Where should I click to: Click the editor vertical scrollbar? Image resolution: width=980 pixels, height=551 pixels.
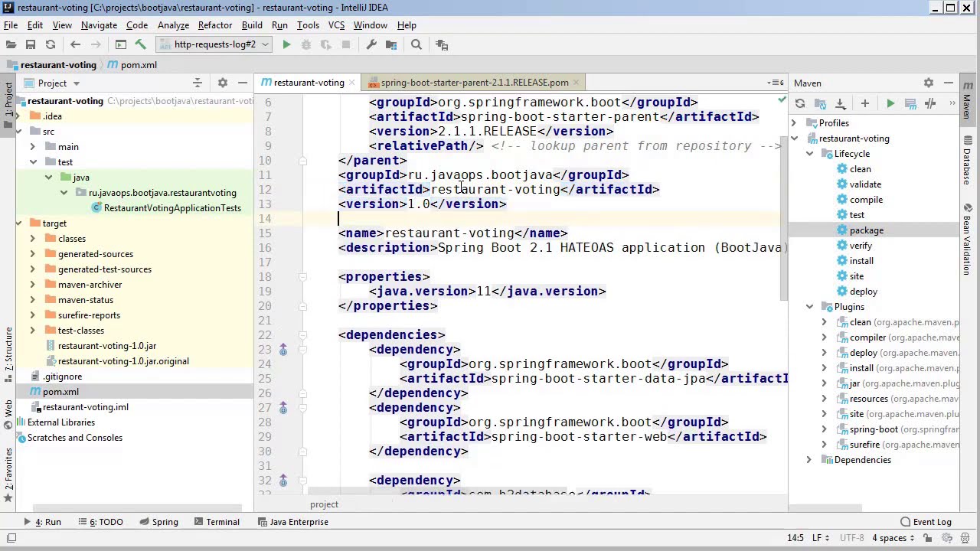(x=782, y=219)
